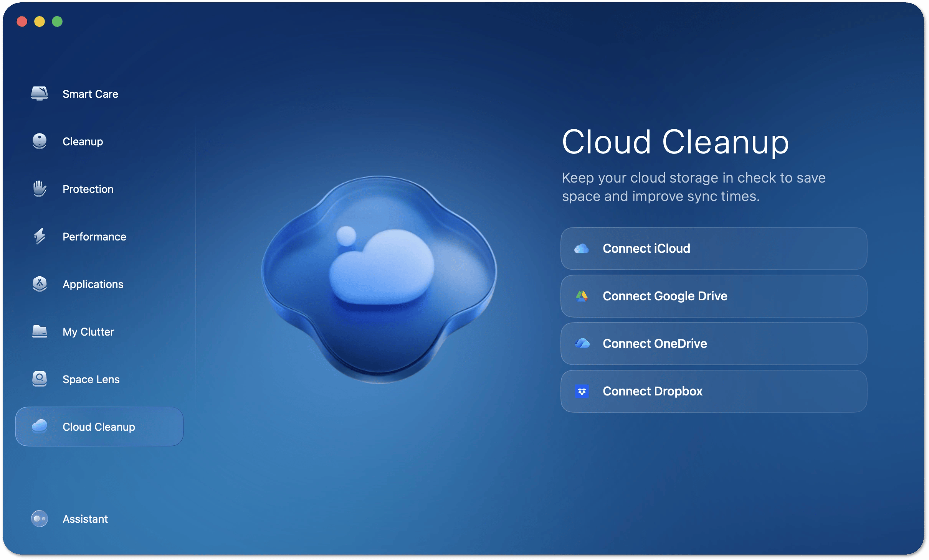Click the OneDrive cloud logo
929x560 pixels.
click(x=582, y=344)
